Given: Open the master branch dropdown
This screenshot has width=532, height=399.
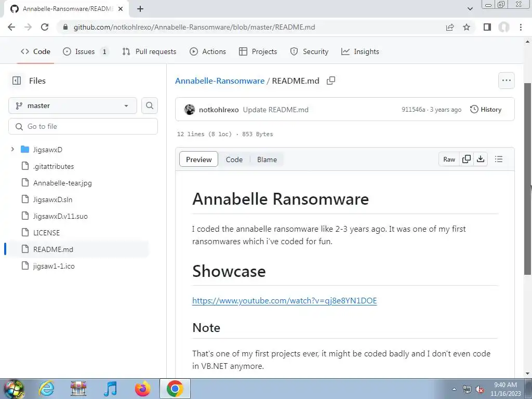Looking at the screenshot, I should click(x=73, y=105).
